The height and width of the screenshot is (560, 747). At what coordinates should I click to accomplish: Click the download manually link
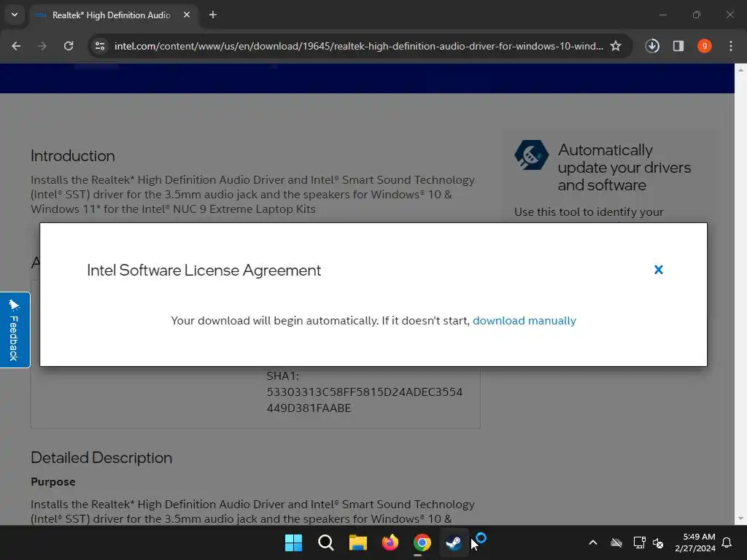(x=524, y=321)
